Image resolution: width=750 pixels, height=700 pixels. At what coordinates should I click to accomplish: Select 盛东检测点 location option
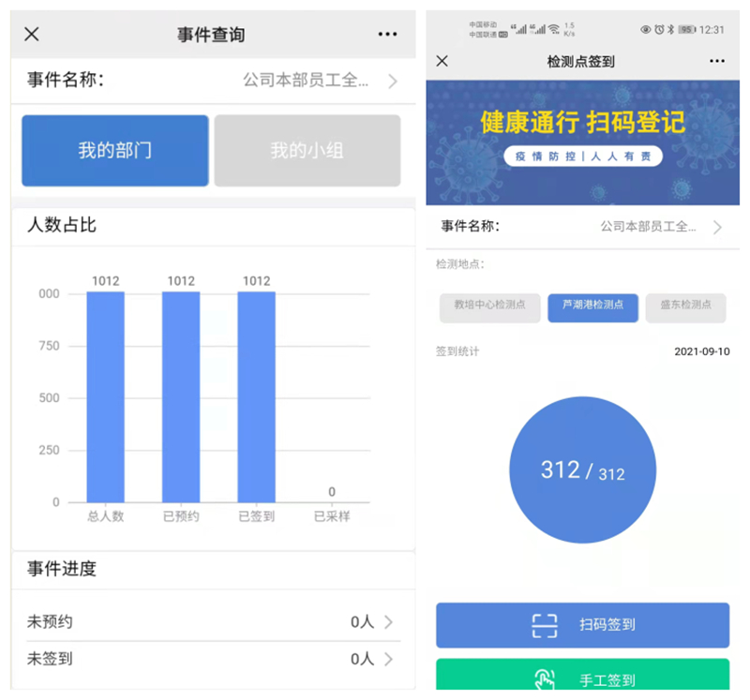[685, 307]
